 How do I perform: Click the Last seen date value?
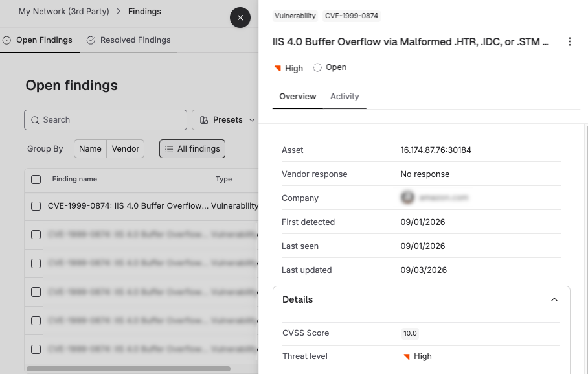(x=423, y=246)
